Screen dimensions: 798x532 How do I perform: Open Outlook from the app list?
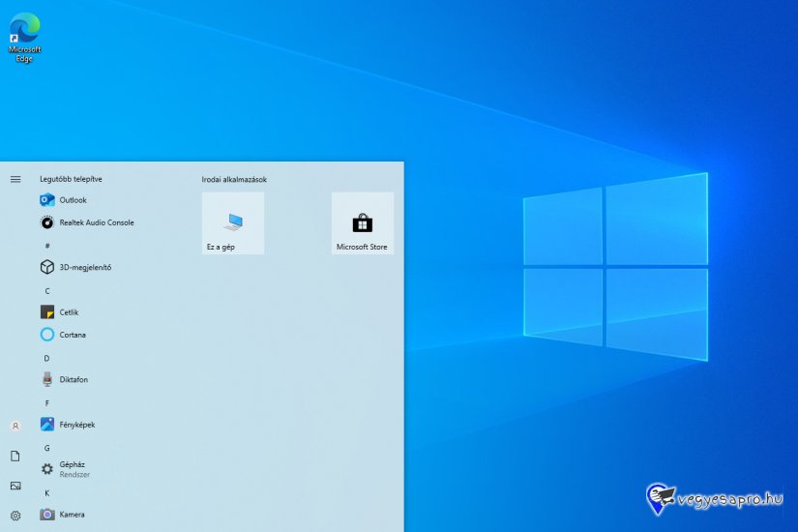coord(73,200)
